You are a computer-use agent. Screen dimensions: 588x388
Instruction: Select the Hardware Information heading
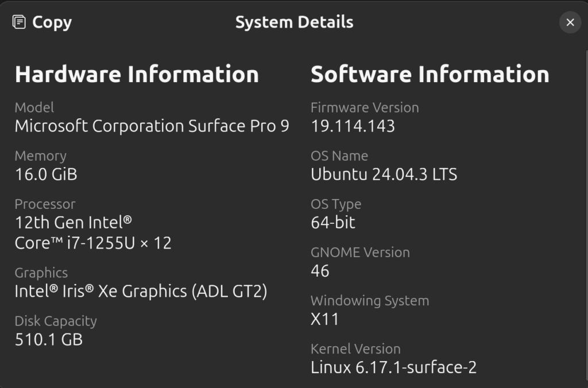(x=137, y=75)
